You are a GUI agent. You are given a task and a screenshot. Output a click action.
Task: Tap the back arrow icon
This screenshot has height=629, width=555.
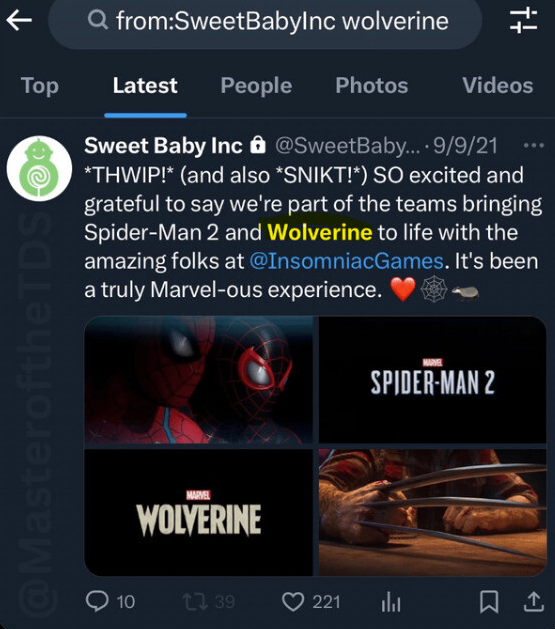tap(19, 20)
